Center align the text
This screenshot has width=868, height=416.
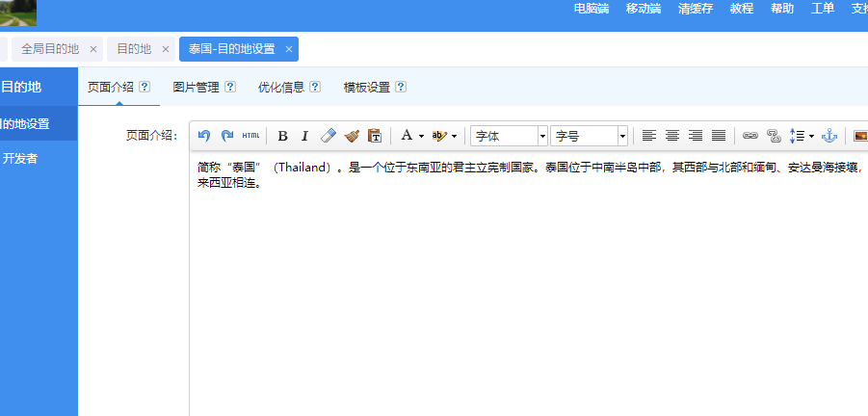tap(672, 136)
